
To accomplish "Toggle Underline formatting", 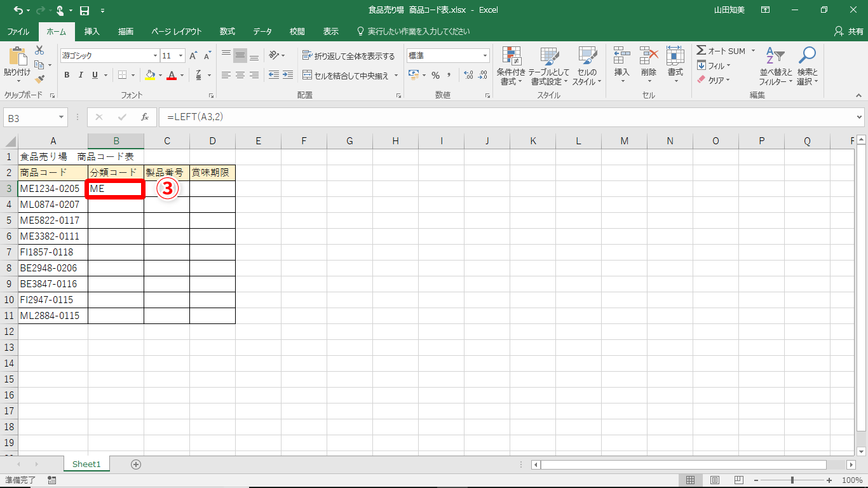I will coord(95,75).
